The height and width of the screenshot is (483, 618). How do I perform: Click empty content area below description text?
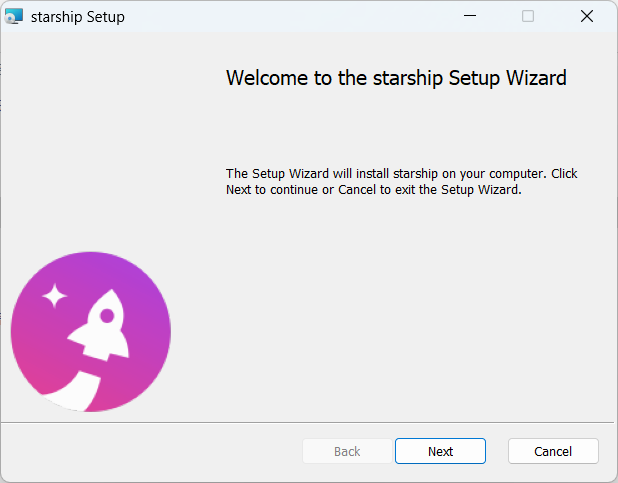(x=402, y=308)
